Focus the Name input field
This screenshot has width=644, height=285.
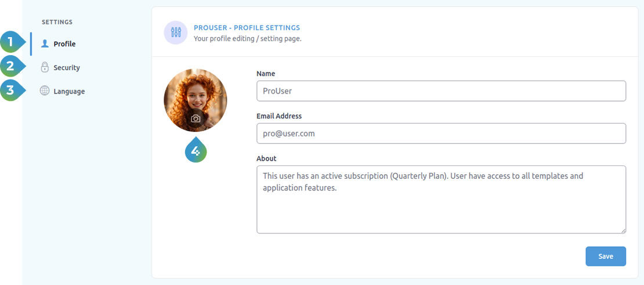click(x=441, y=91)
